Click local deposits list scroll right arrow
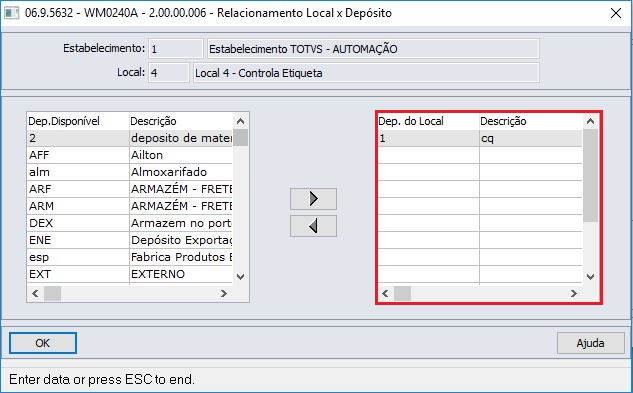 574,294
